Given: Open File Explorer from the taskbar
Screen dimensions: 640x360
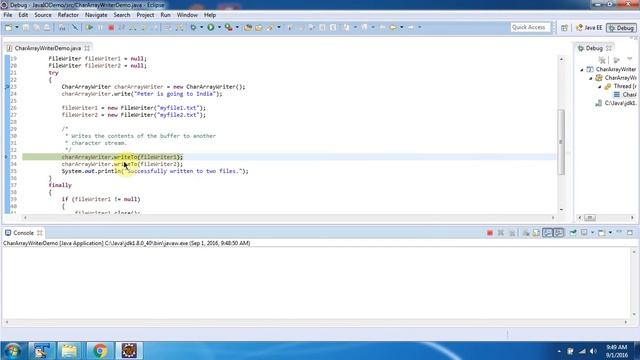Looking at the screenshot, I should click(69, 351).
